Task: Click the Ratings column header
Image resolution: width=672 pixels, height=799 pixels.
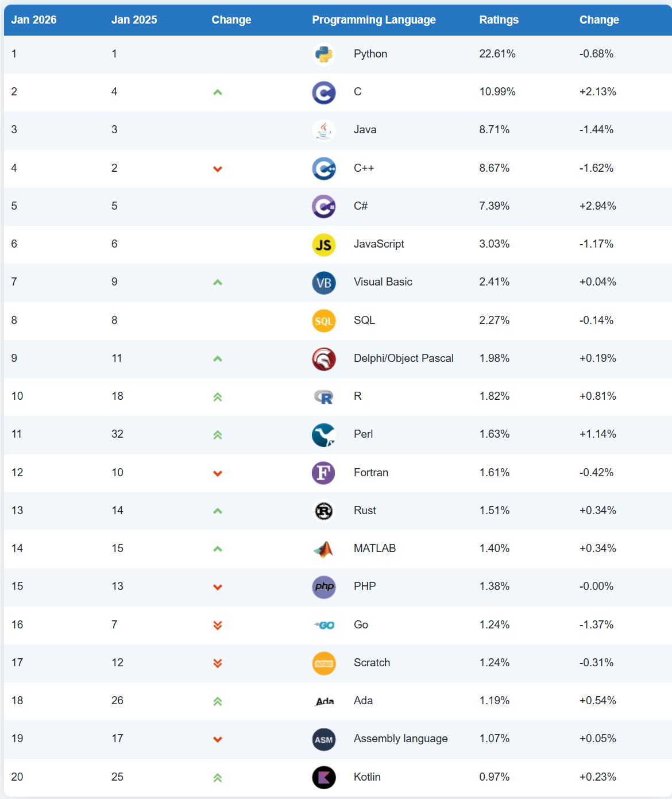Action: pos(499,20)
